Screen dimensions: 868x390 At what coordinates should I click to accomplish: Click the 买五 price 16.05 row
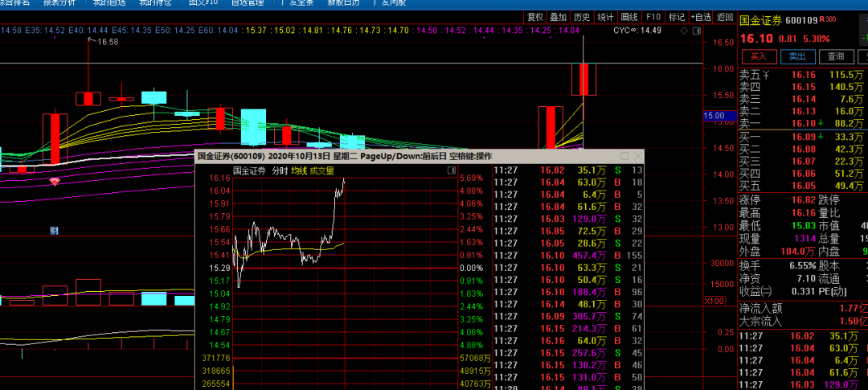[x=803, y=186]
